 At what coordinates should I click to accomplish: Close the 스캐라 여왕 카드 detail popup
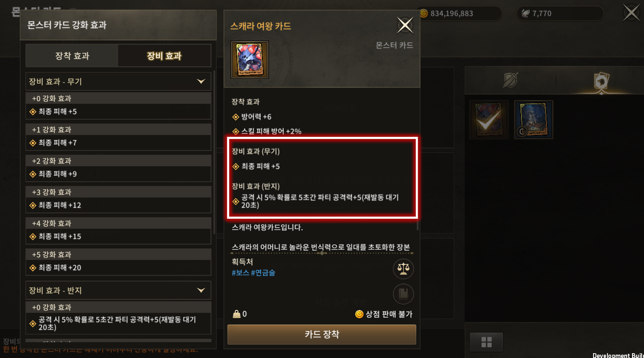[x=405, y=25]
